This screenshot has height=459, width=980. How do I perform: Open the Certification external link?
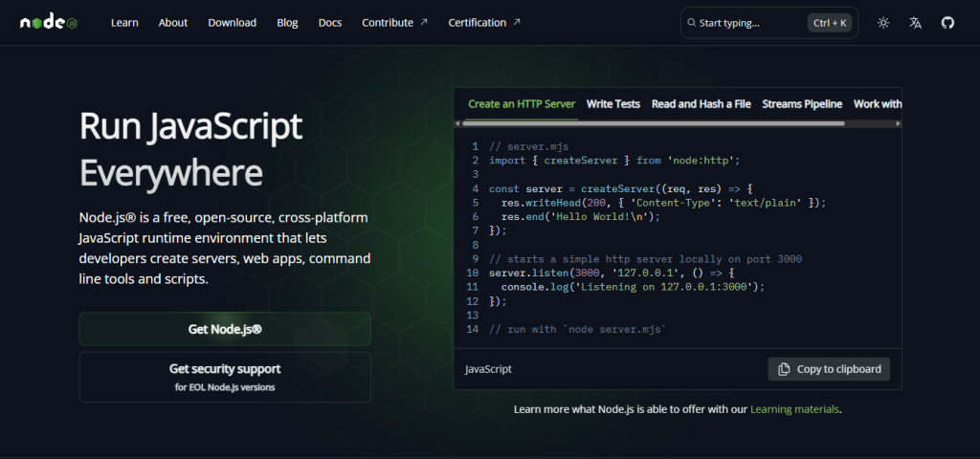click(484, 22)
